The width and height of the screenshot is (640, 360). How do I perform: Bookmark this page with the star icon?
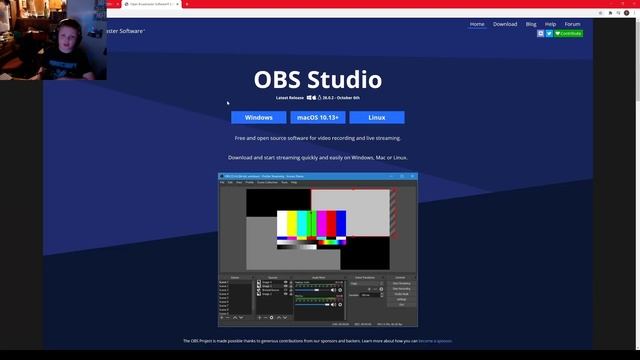601,13
